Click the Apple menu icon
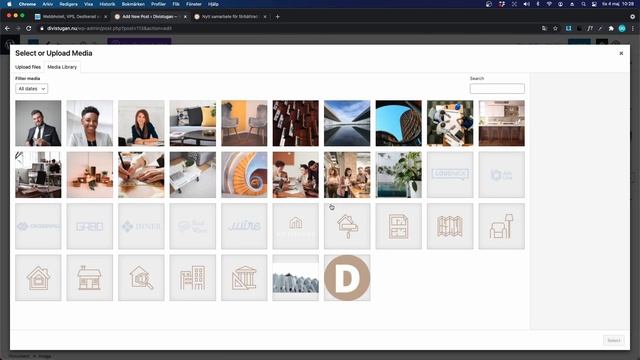This screenshot has height=360, width=640. point(9,4)
